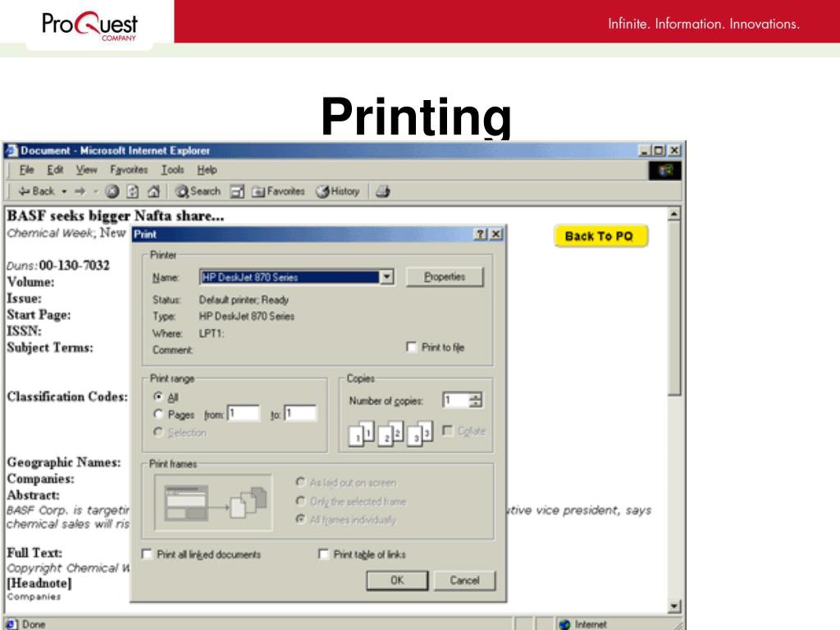Select As laid out on screen option

tap(301, 482)
